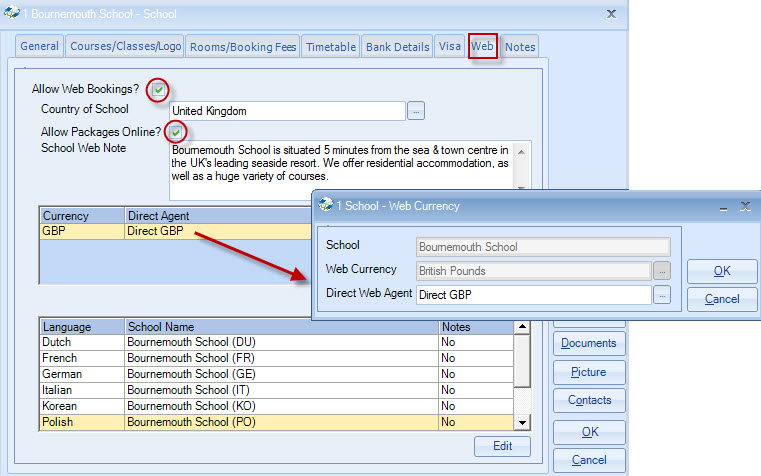Viewport: 761px width, 476px height.
Task: Toggle Allow Web Bookings checkbox
Action: 157,90
